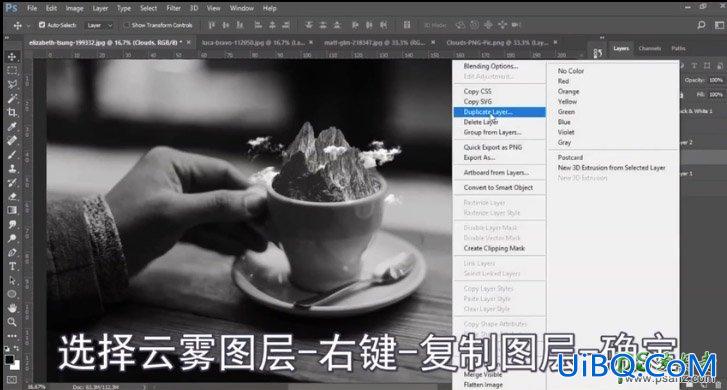
Task: Choose Duplicate Layer from context menu
Action: (499, 112)
